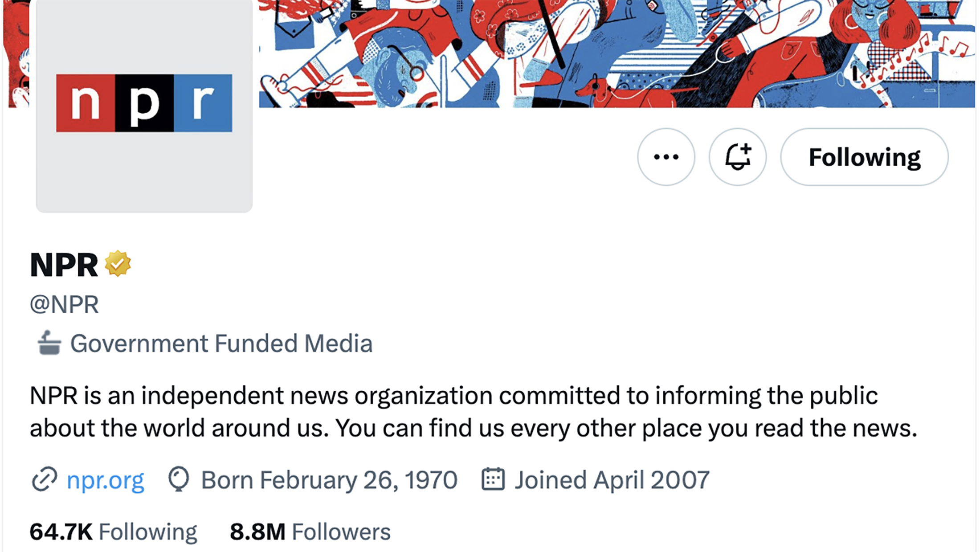The height and width of the screenshot is (552, 980).
Task: Click the Born February 26, 1970 text
Action: point(329,480)
